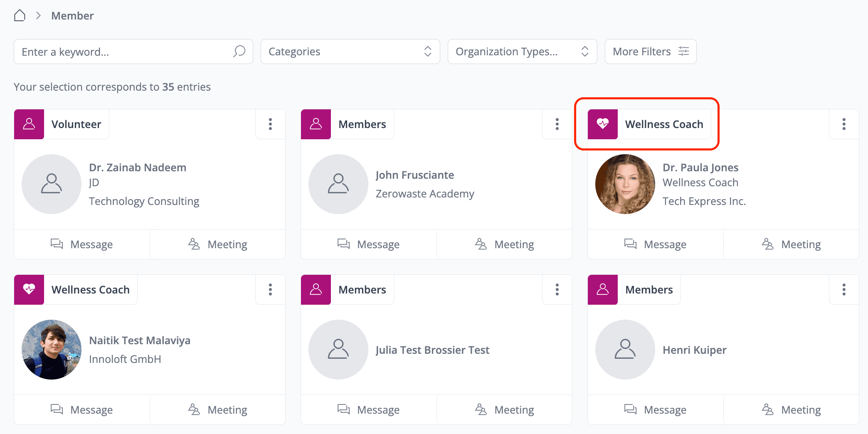Open three-dot menu on Dr. Zainab Nadeem card

click(270, 124)
